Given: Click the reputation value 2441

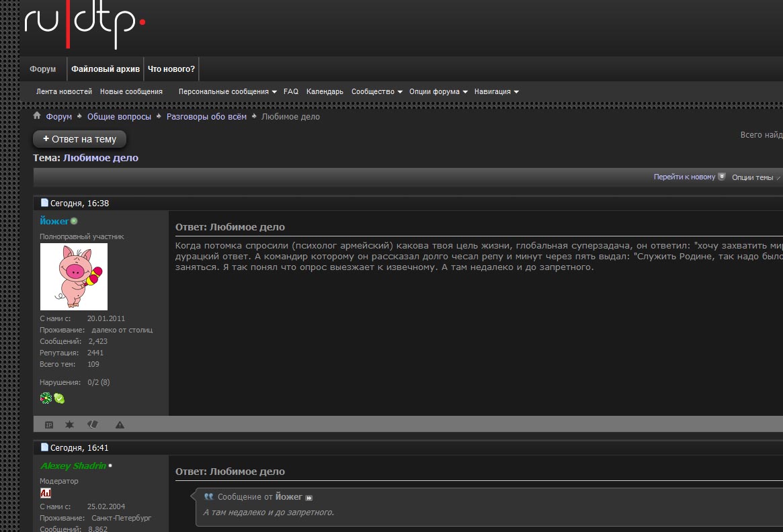Looking at the screenshot, I should pos(95,353).
